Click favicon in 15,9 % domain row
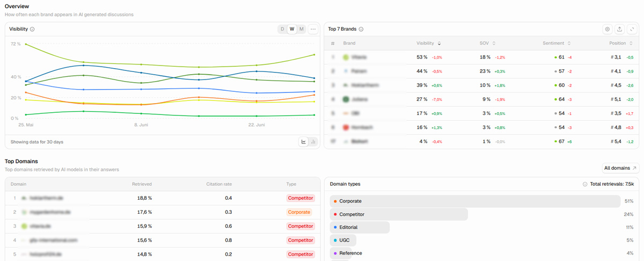The height and width of the screenshot is (261, 644). tap(24, 226)
